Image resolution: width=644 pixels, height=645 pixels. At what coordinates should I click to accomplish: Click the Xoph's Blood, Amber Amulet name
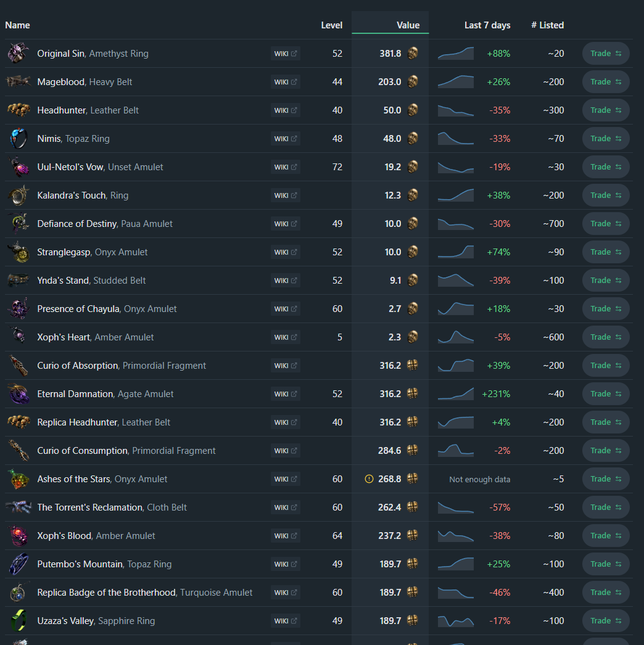[x=96, y=536]
